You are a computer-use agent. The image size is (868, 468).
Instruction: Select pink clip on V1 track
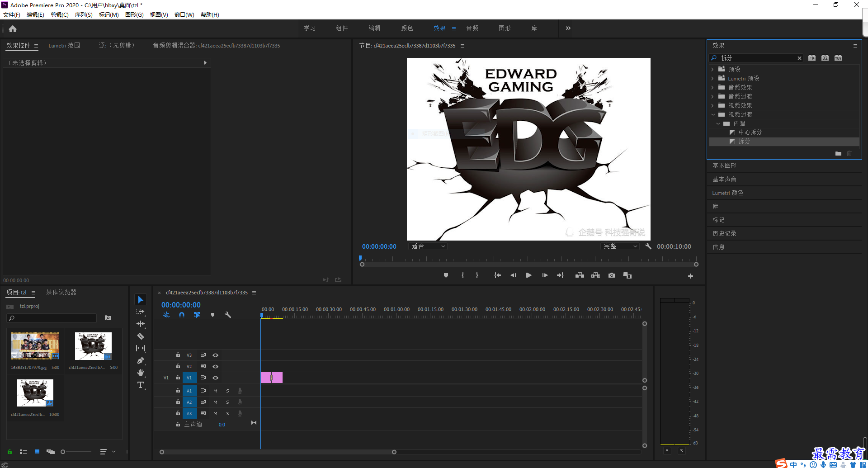[272, 378]
